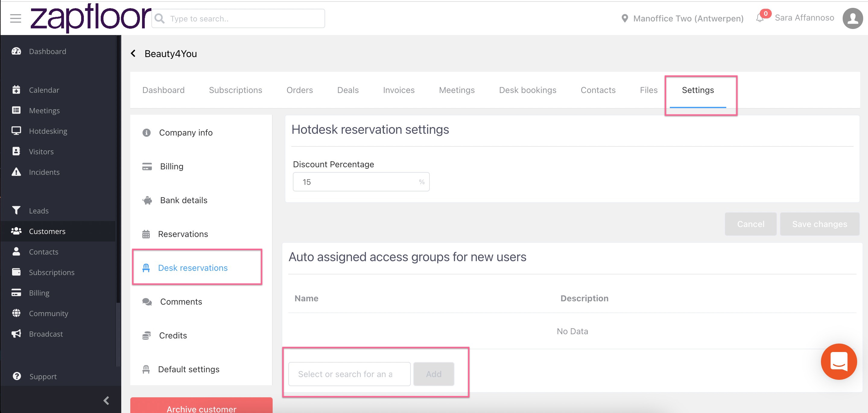
Task: Click the sidebar Subscriptions wallet icon
Action: pyautogui.click(x=16, y=272)
